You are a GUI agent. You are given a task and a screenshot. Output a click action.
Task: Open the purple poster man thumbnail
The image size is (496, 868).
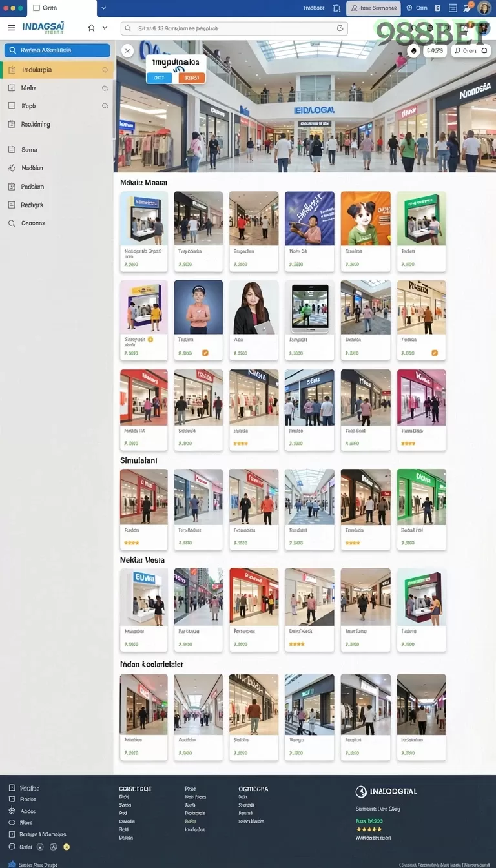point(309,218)
